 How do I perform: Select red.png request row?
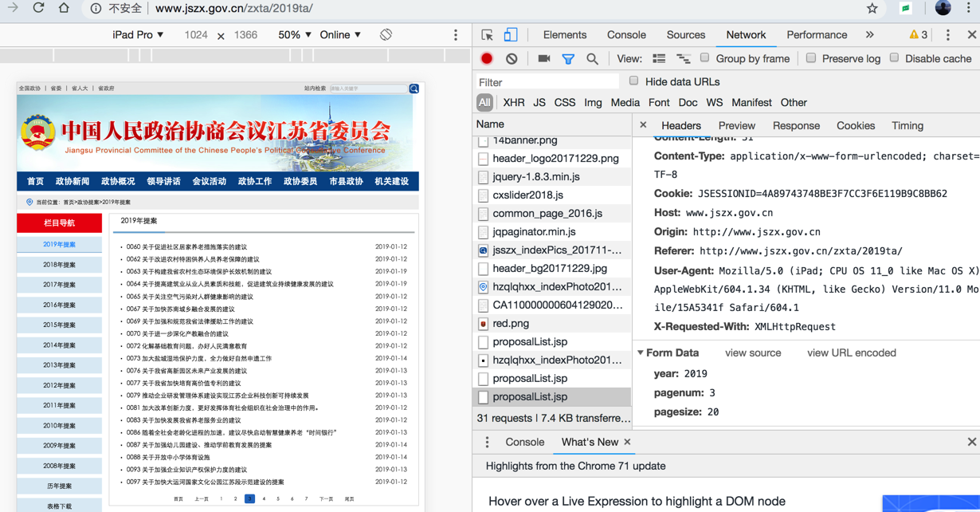pyautogui.click(x=552, y=324)
